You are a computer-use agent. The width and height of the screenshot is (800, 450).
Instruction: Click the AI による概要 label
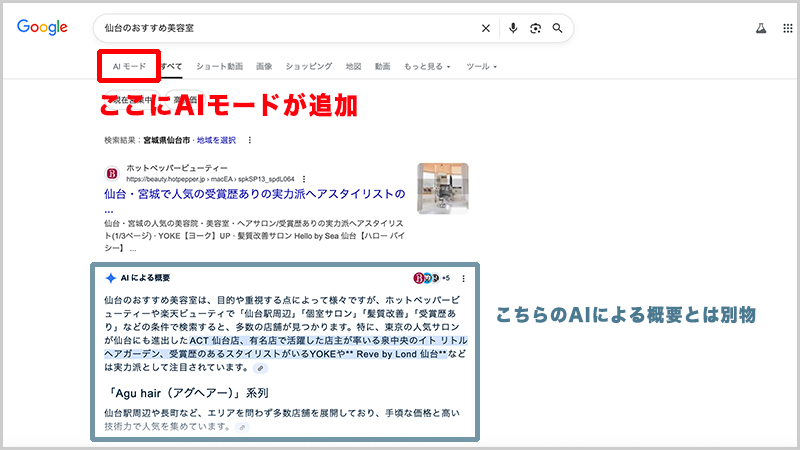point(145,278)
